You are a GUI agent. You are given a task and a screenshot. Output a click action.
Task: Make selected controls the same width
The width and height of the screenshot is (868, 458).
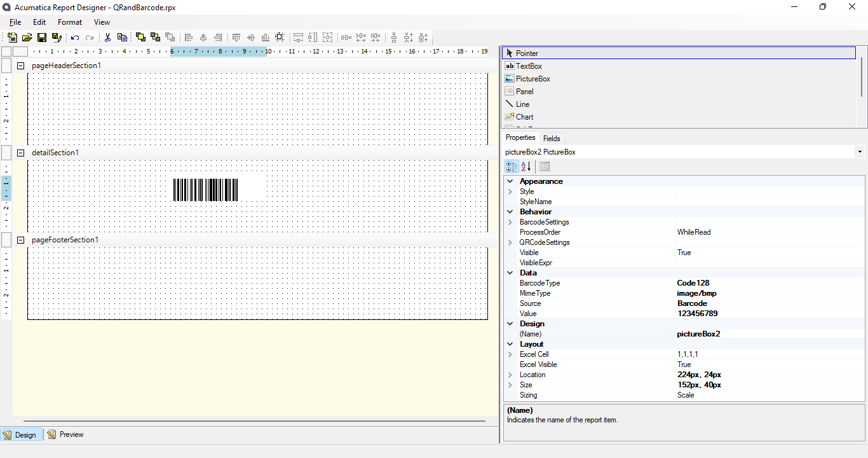[x=298, y=38]
